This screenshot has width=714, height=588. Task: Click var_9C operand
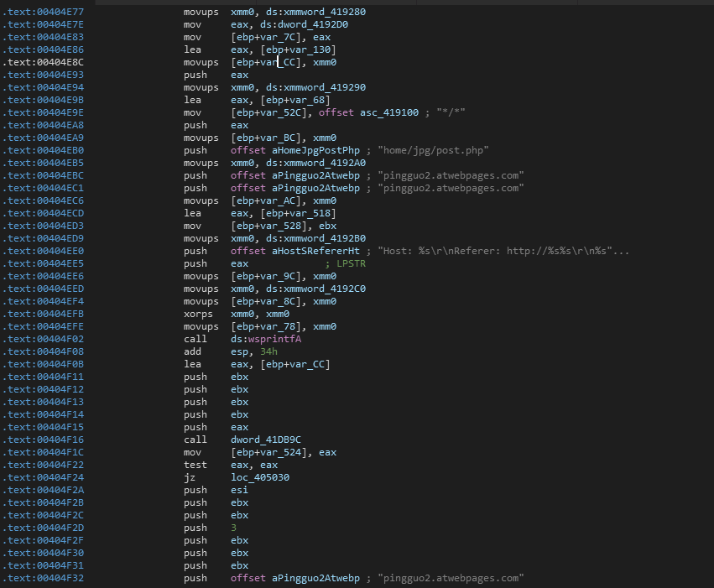[279, 276]
